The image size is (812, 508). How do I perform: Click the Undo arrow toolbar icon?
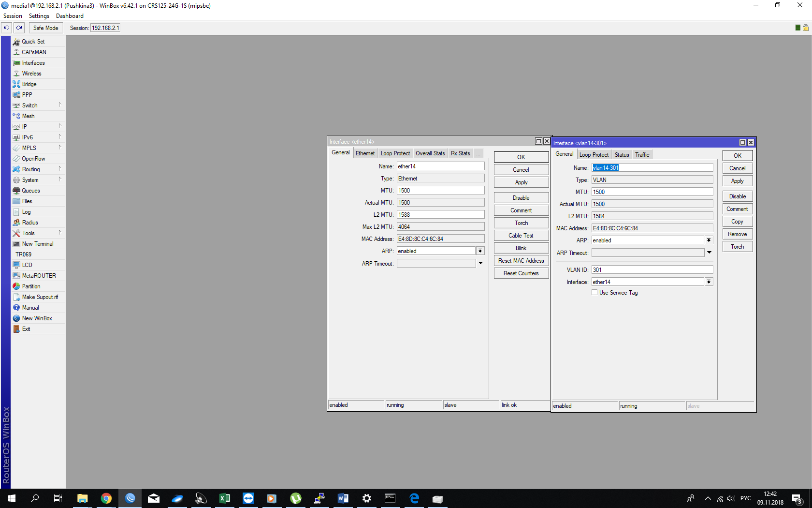coord(7,28)
